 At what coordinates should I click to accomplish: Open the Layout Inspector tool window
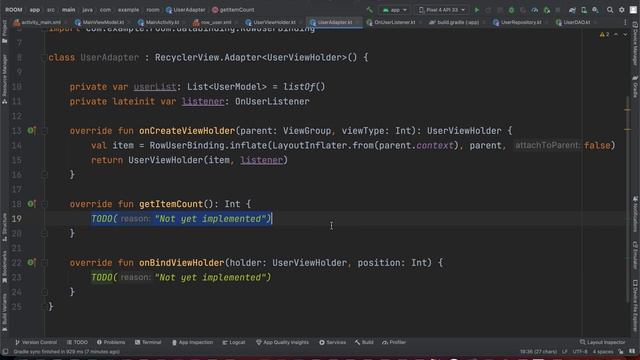[602, 342]
